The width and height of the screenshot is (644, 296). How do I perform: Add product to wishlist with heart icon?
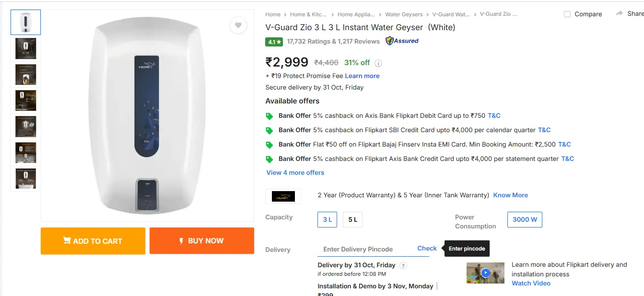[238, 25]
